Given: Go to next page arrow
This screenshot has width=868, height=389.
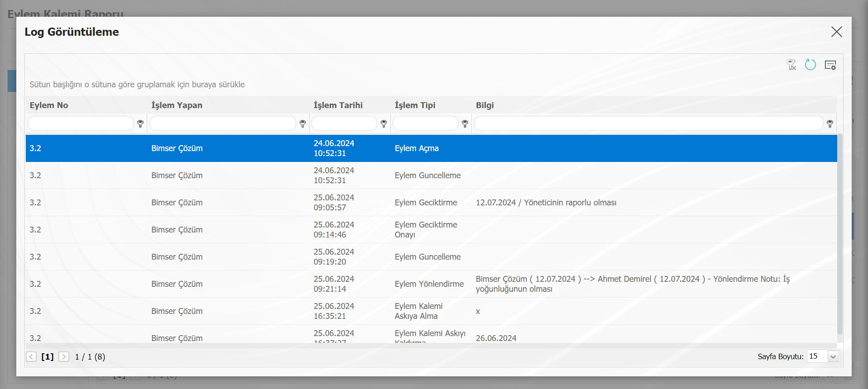Looking at the screenshot, I should coord(64,357).
